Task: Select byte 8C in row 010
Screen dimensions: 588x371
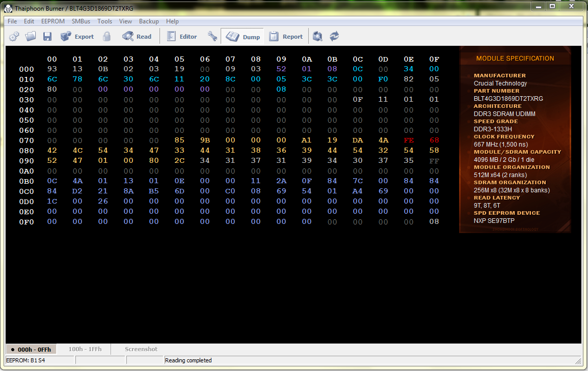Action: pyautogui.click(x=230, y=79)
